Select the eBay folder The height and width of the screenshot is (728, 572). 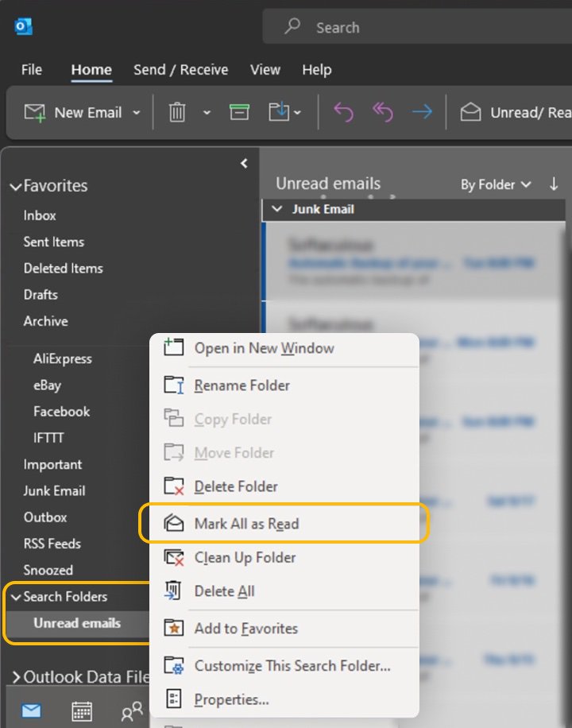tap(47, 385)
